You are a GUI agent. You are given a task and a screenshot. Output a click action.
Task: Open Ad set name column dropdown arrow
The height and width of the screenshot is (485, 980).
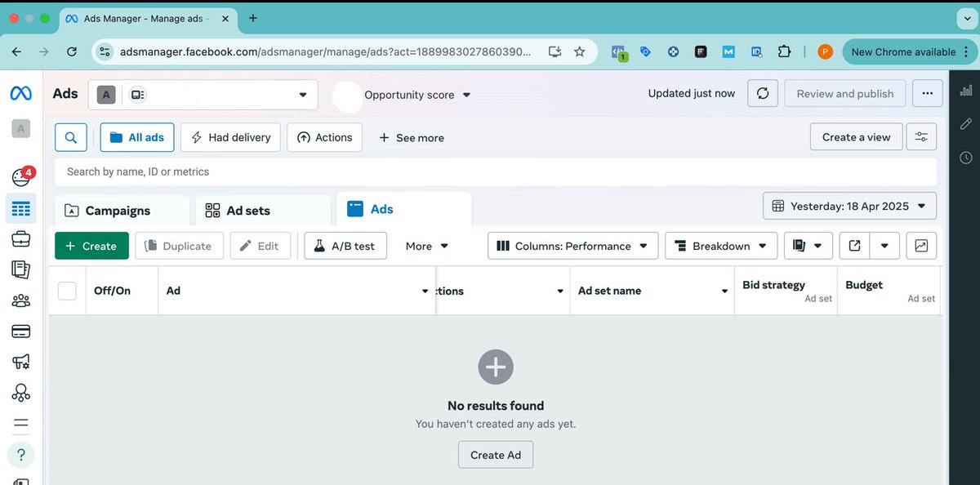click(725, 291)
